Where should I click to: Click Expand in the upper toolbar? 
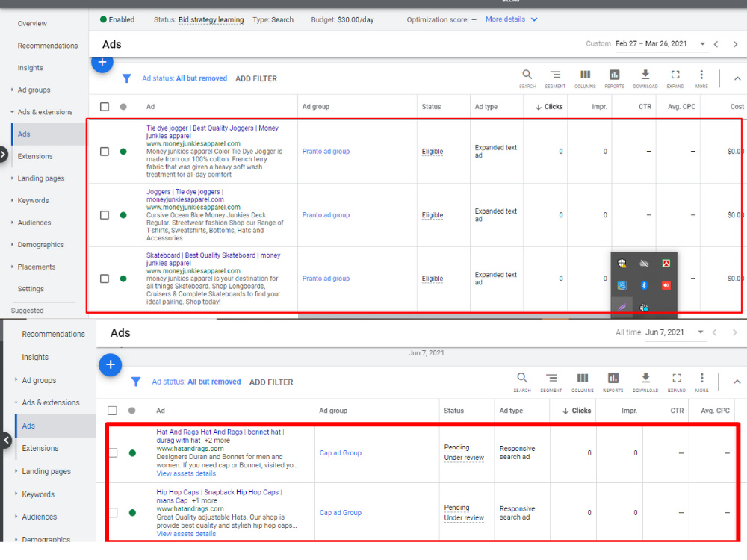[675, 78]
